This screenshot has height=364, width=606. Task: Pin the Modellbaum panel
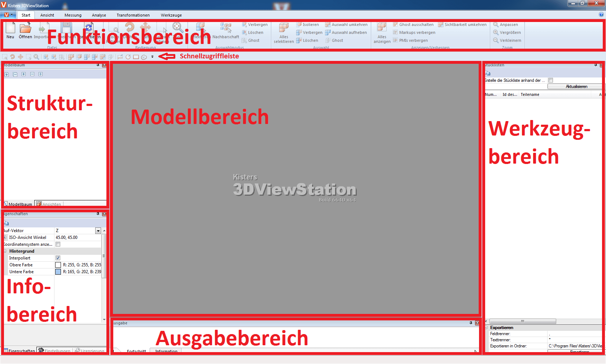[x=98, y=65]
